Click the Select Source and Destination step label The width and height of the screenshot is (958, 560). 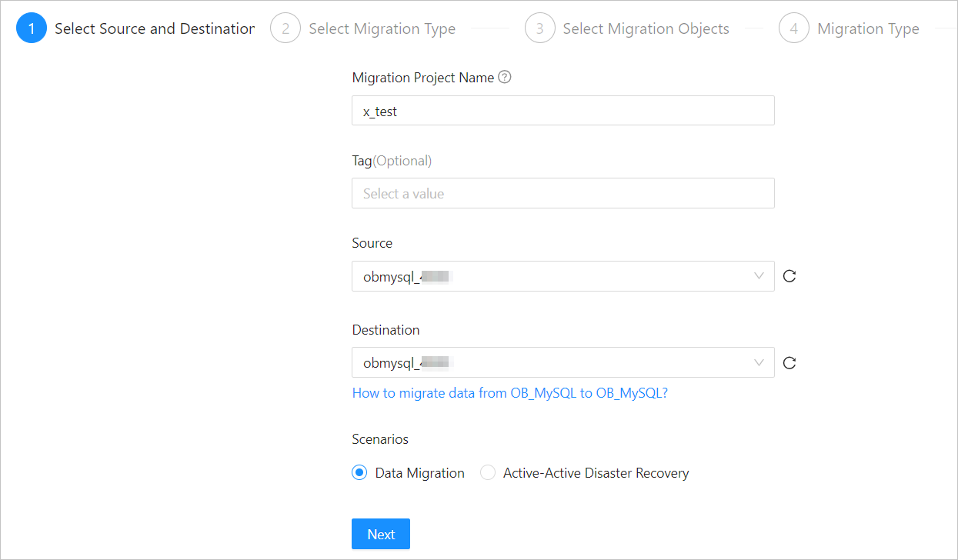click(x=154, y=29)
